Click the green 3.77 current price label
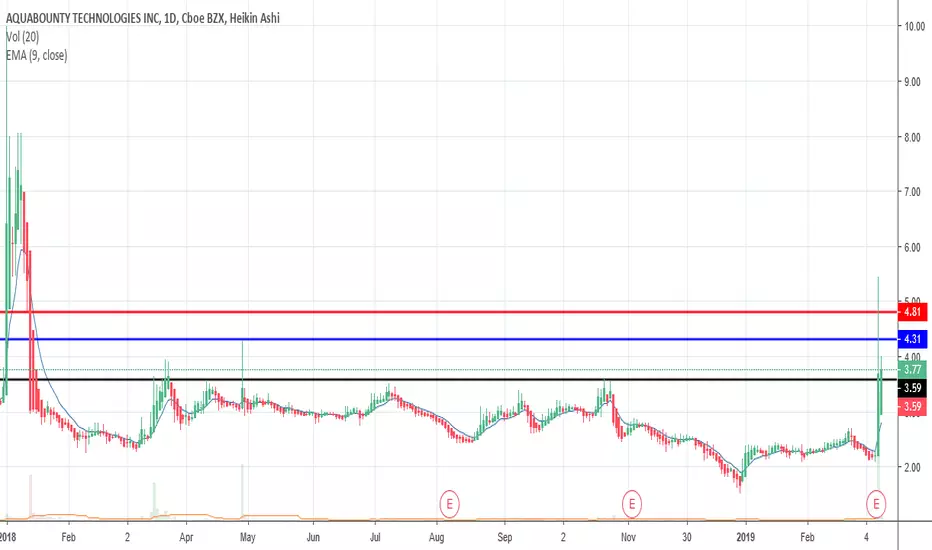The image size is (932, 550). point(912,370)
